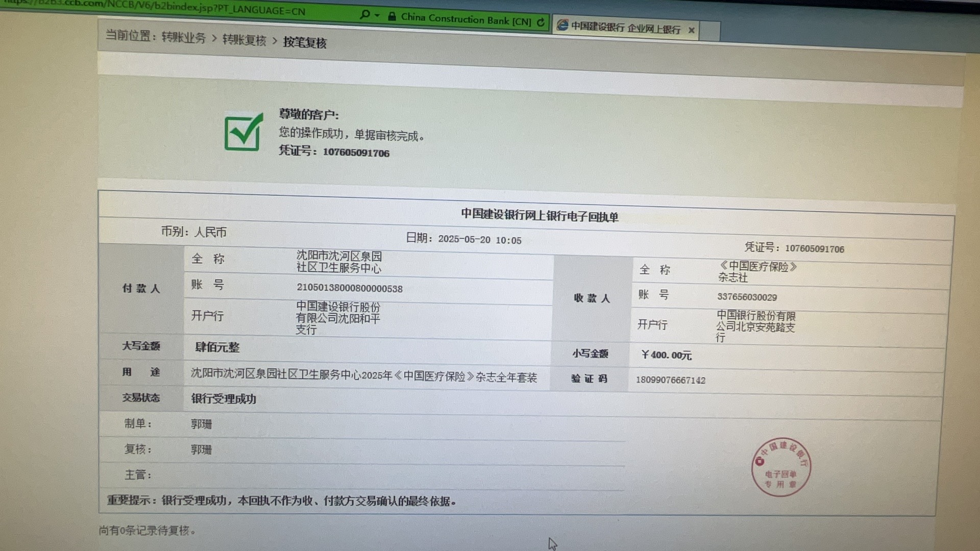Click voucher number 107605091706 under success message

(x=356, y=153)
